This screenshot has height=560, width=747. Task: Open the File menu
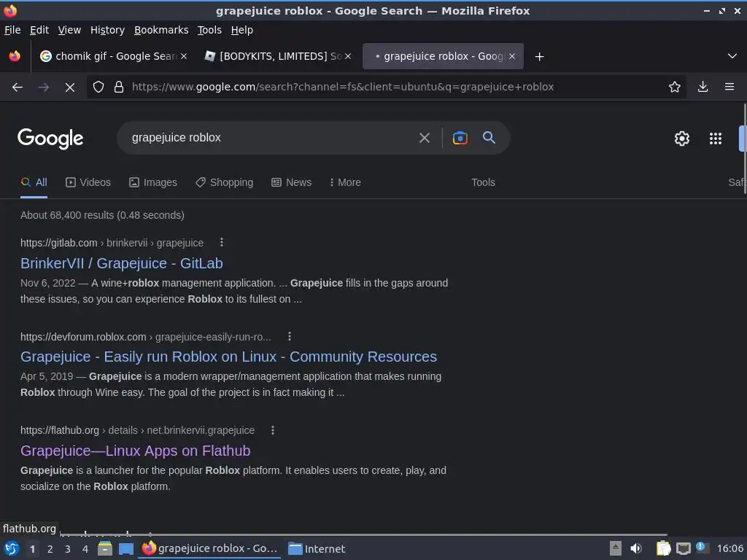[12, 30]
